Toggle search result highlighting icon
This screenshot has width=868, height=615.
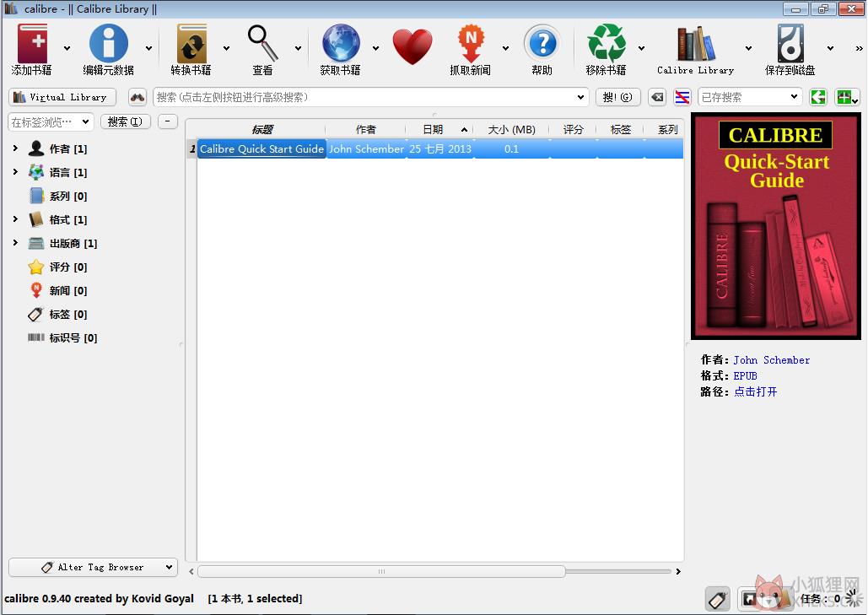[x=682, y=97]
